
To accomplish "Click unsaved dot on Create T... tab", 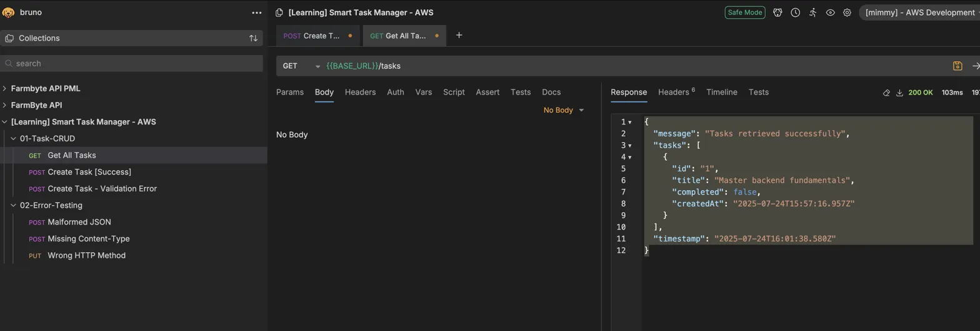I will point(350,36).
